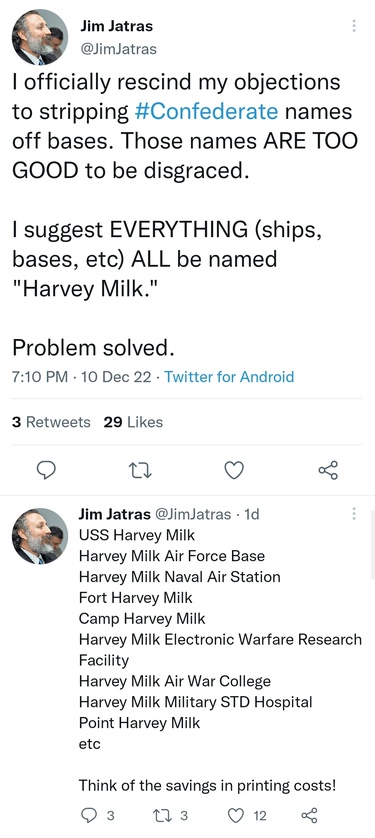Like the main tweet with heart icon
The image size is (375, 838).
tap(233, 470)
